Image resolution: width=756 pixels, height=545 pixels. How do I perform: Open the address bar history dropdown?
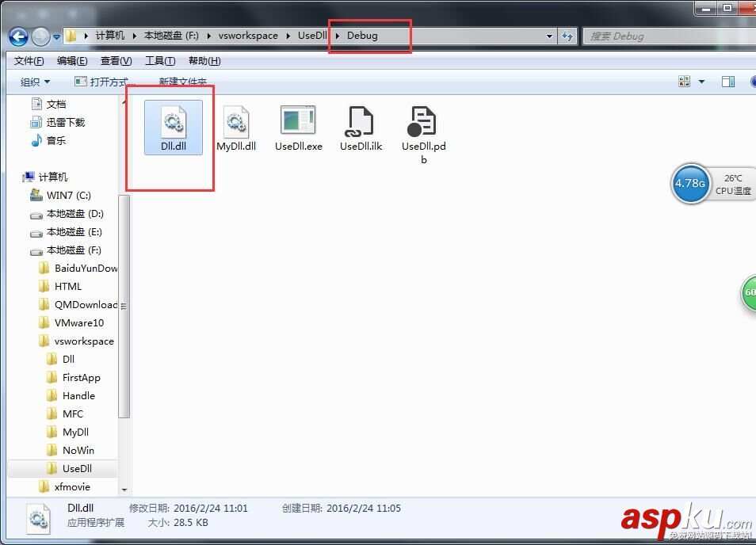[x=550, y=36]
